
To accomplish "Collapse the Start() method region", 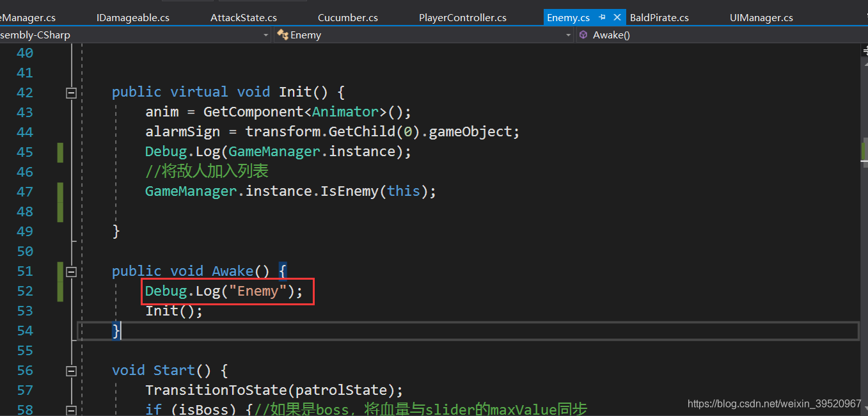I will pyautogui.click(x=71, y=371).
